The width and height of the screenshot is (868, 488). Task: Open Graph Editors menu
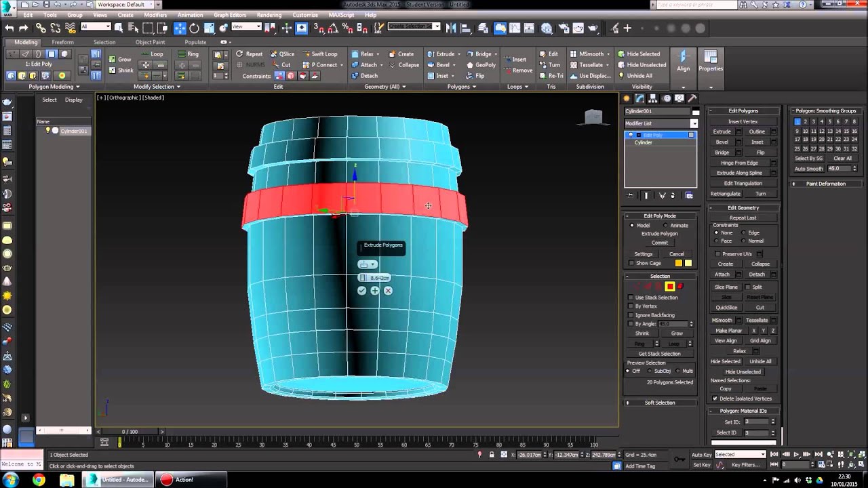230,15
